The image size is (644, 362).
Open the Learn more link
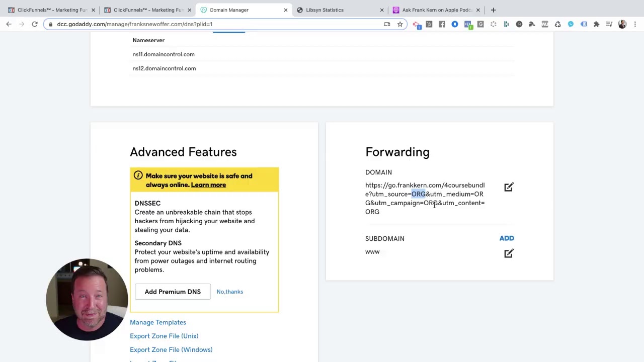pos(208,185)
